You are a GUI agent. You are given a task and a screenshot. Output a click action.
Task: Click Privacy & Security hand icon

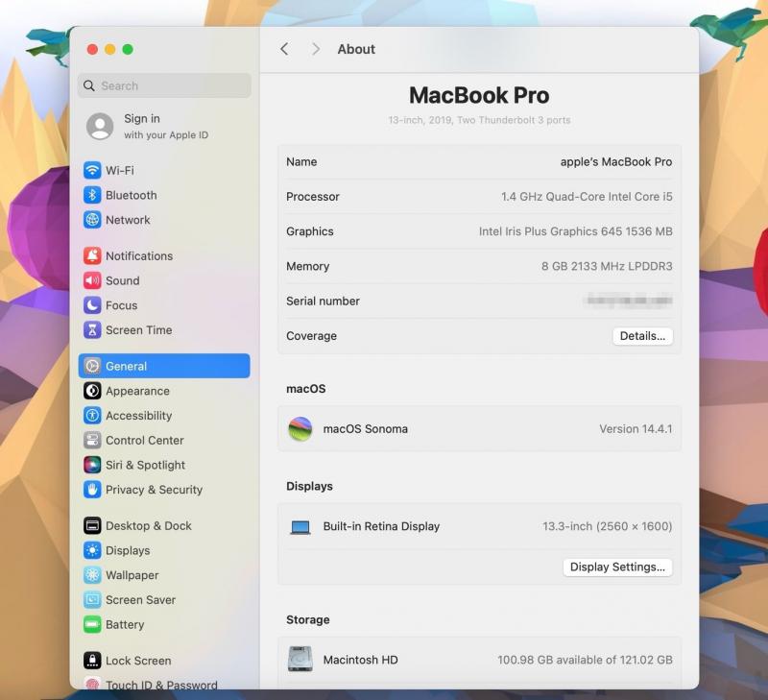point(92,490)
